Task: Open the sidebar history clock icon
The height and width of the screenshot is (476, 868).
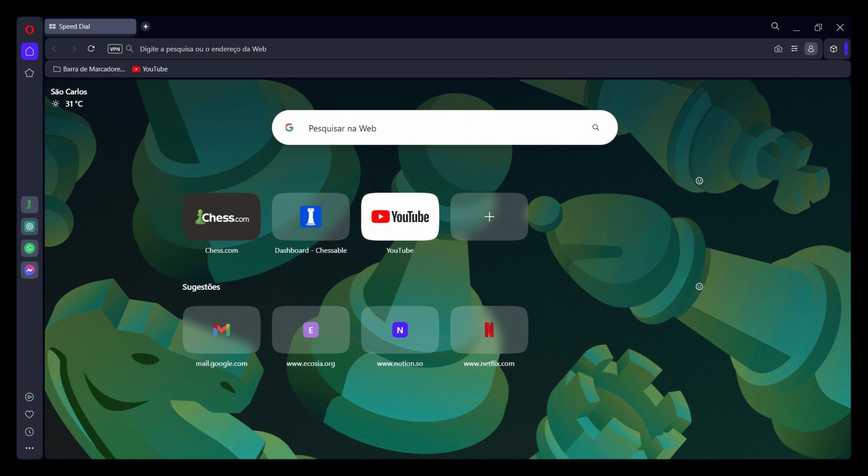Action: [x=29, y=432]
